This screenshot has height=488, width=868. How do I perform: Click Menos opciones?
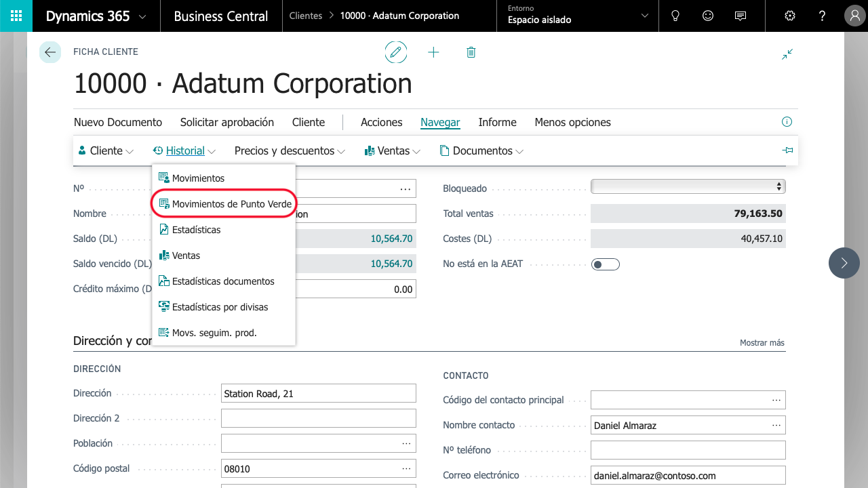tap(573, 122)
